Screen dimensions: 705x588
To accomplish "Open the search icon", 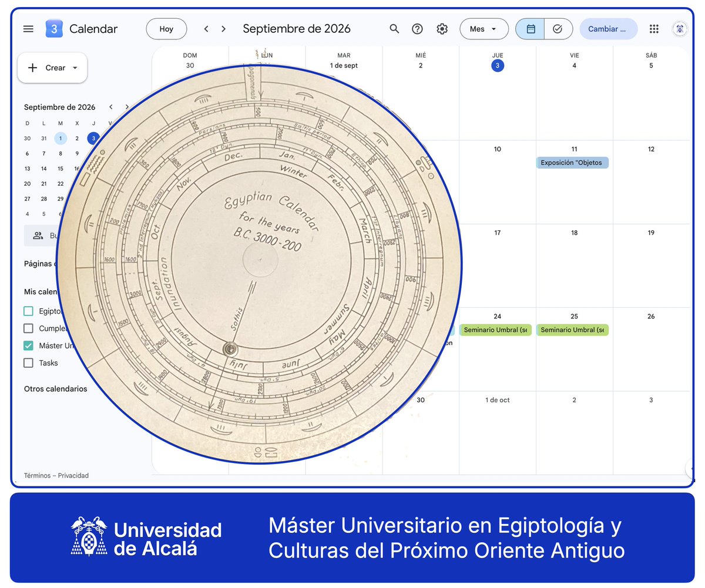I will point(395,29).
